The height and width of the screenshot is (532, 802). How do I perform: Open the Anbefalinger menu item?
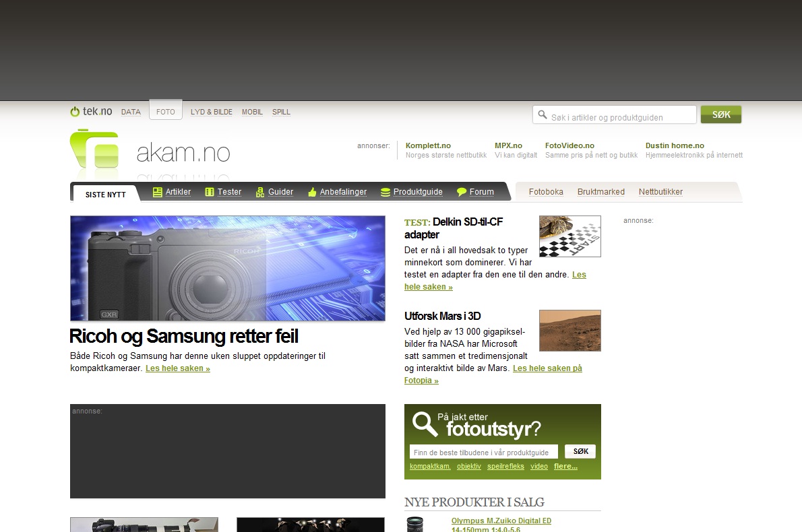point(343,192)
